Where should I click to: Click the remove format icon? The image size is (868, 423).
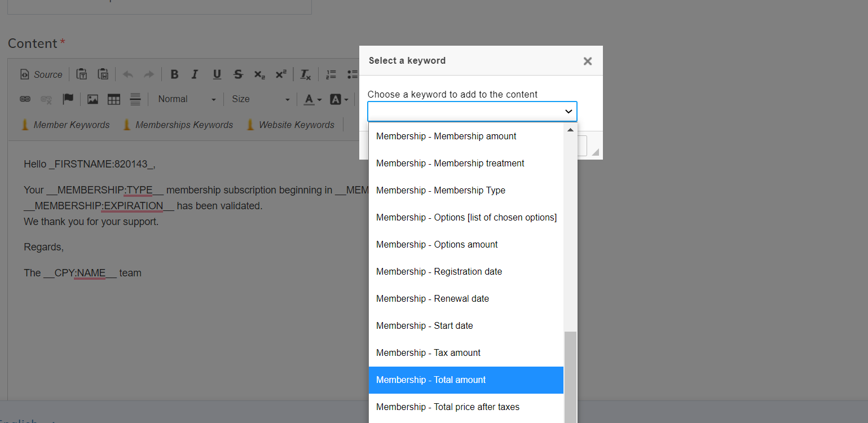[305, 74]
